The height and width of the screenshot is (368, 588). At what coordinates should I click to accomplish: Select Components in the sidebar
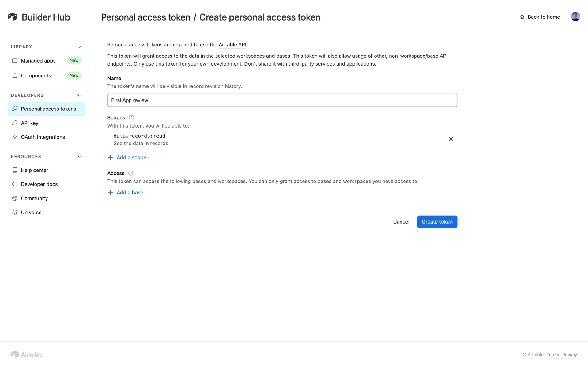point(36,75)
